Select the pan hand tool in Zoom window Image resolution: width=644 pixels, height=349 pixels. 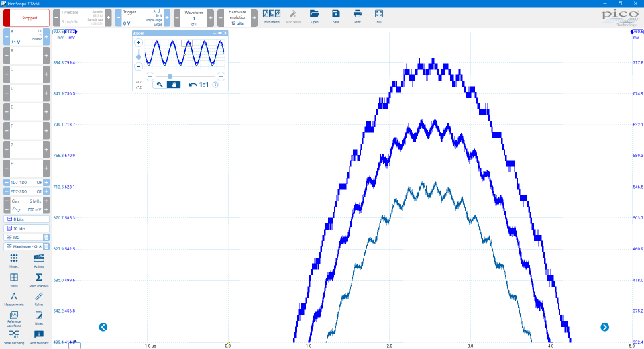pyautogui.click(x=174, y=85)
